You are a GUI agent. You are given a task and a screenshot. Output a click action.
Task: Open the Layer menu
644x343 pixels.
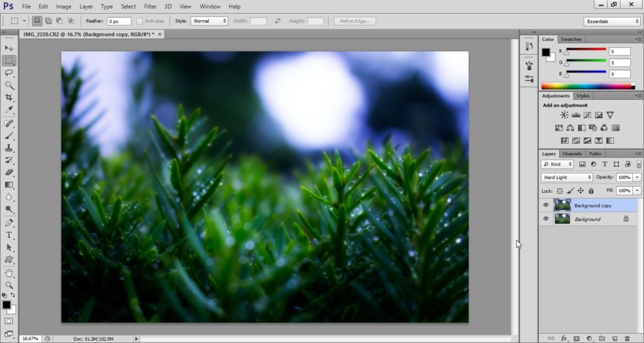tap(86, 6)
